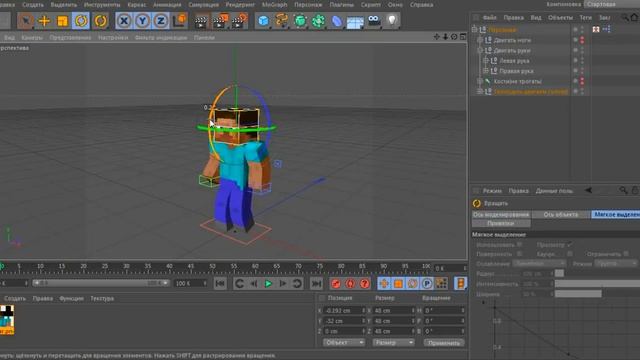Adjust the Интенсивность slider
640x360 pixels.
[597, 284]
